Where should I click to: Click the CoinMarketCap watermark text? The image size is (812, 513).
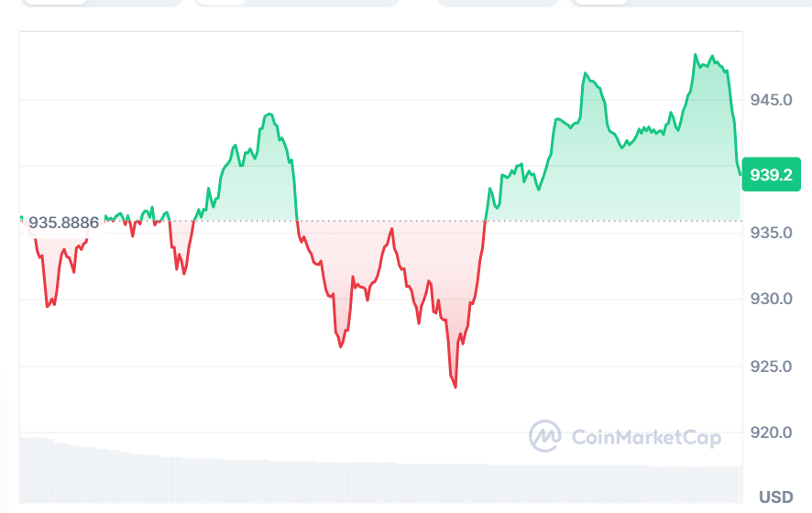coord(645,437)
